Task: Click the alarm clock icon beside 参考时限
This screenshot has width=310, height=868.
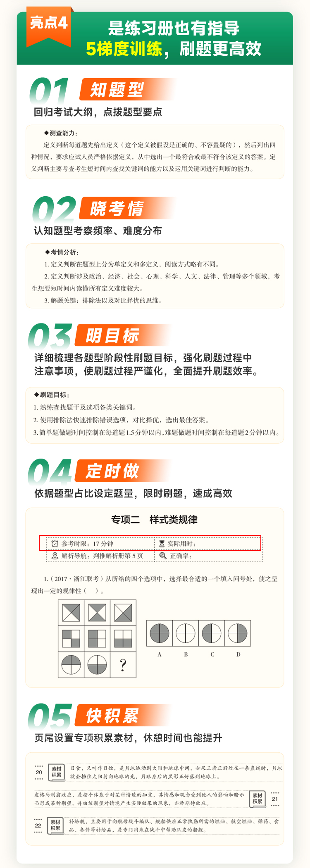Action: click(55, 543)
